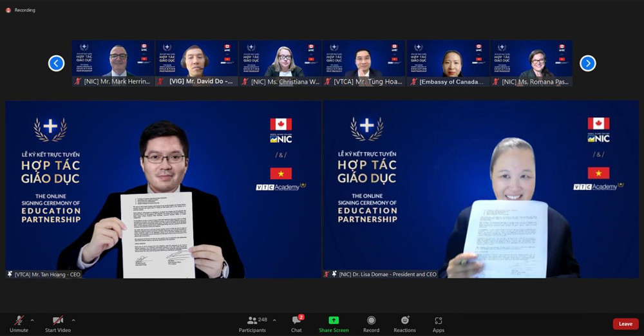Expand the caret next to Participants count
644x336 pixels.
click(274, 320)
